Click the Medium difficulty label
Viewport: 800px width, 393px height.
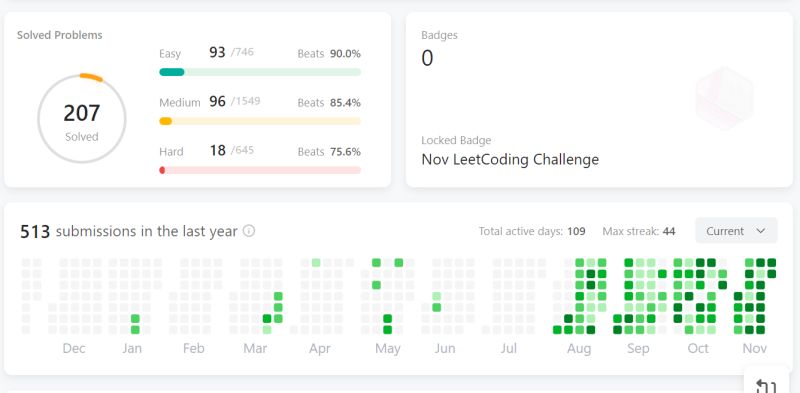click(180, 103)
